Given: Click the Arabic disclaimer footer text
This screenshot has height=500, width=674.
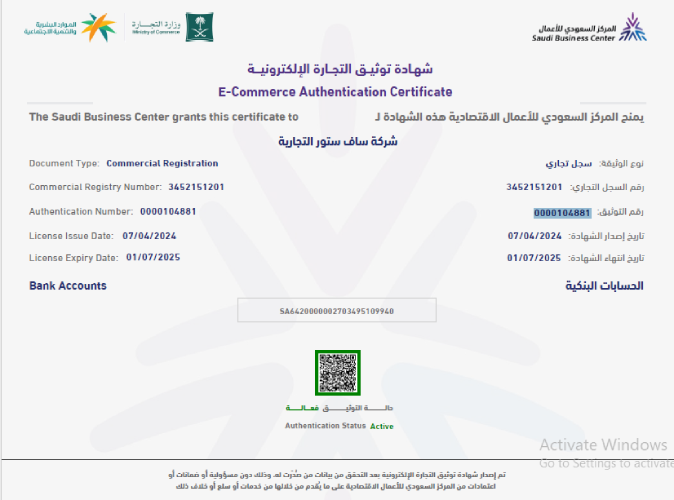Looking at the screenshot, I should (x=337, y=480).
